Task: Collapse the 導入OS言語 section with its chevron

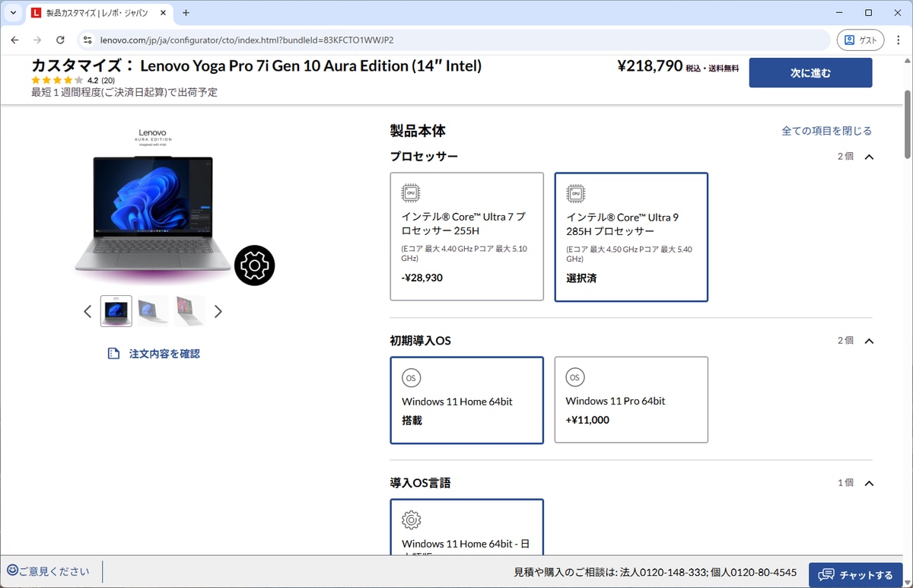Action: [x=868, y=482]
